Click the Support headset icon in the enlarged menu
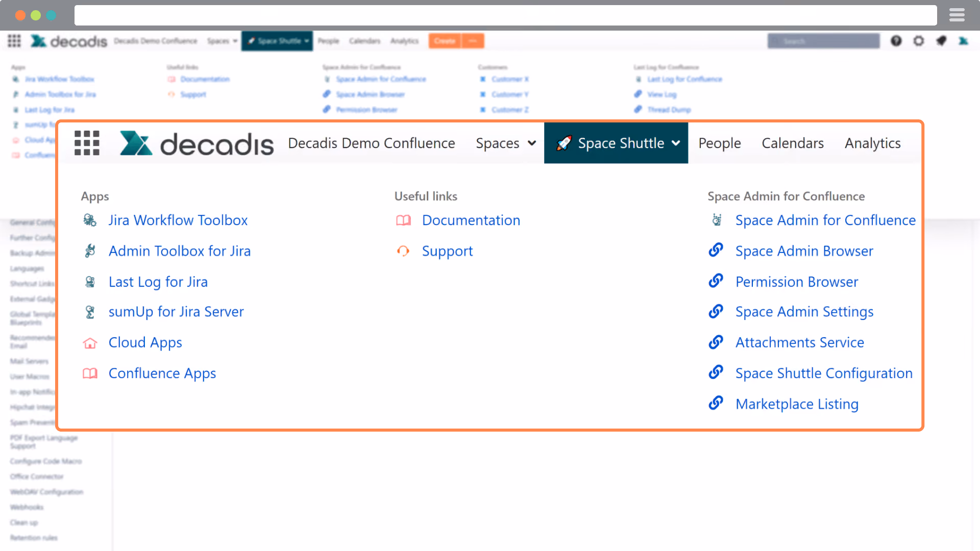The height and width of the screenshot is (551, 980). coord(403,251)
